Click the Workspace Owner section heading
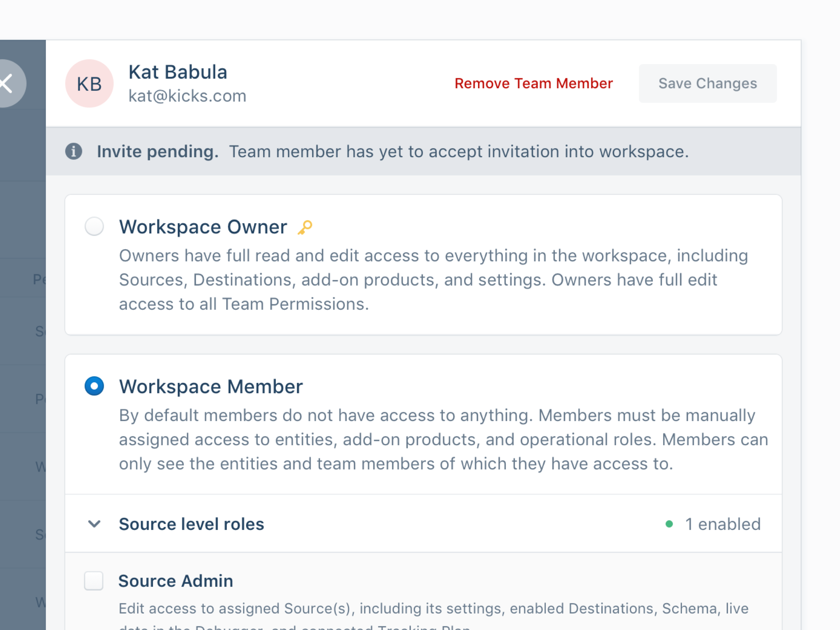The width and height of the screenshot is (840, 630). click(203, 227)
